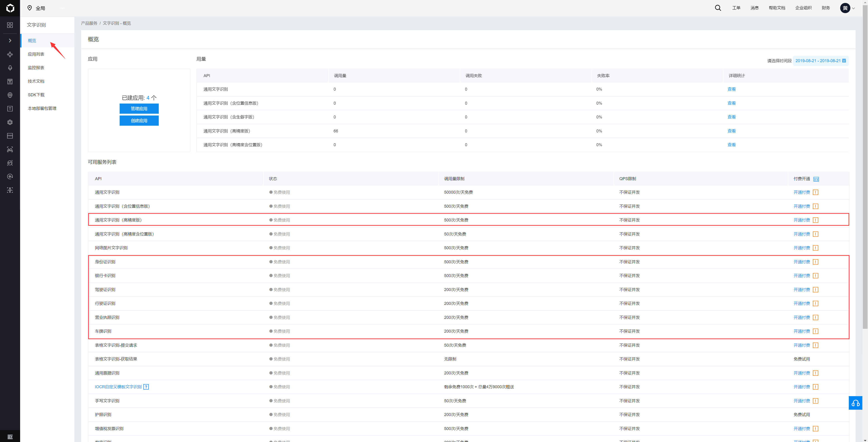The height and width of the screenshot is (442, 868).
Task: Click 产品服务 in the breadcrumb
Action: point(89,23)
